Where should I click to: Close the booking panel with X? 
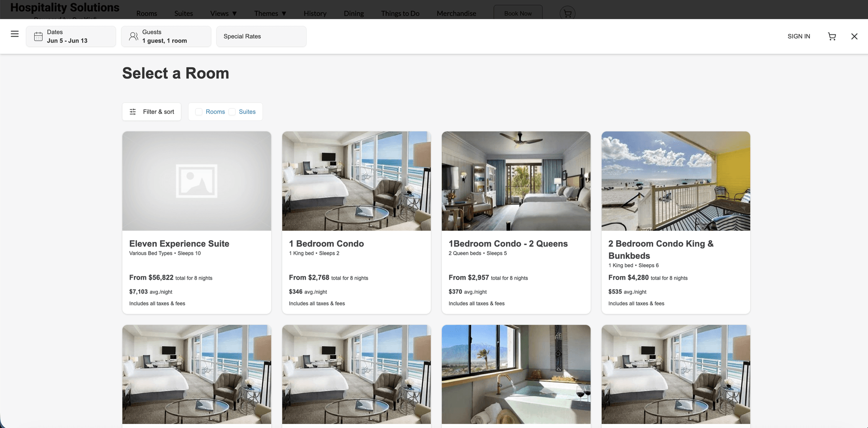pyautogui.click(x=854, y=36)
